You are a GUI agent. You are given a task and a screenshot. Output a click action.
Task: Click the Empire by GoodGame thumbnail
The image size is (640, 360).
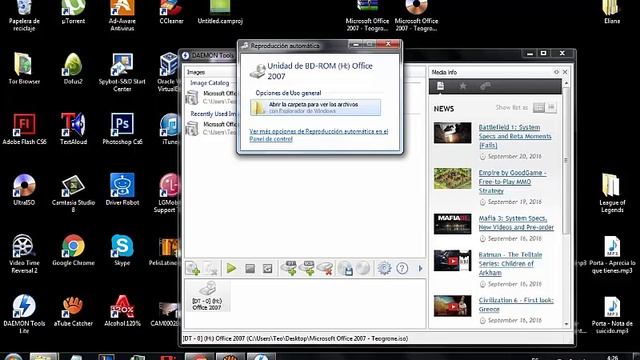pos(452,178)
